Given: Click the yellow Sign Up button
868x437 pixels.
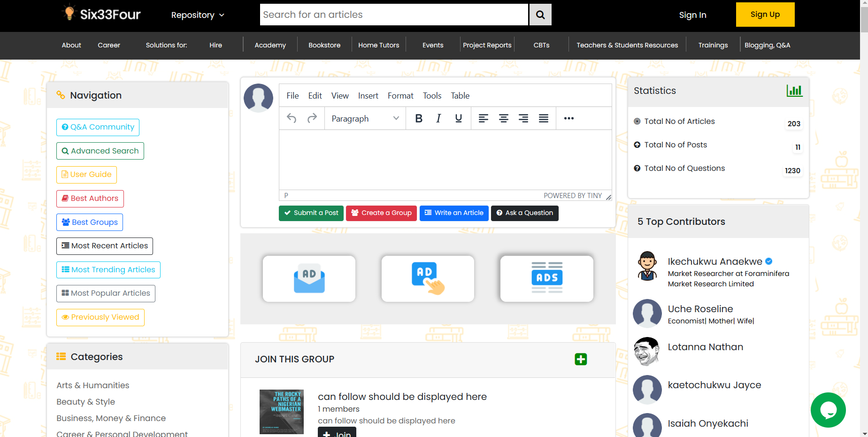Looking at the screenshot, I should 765,15.
